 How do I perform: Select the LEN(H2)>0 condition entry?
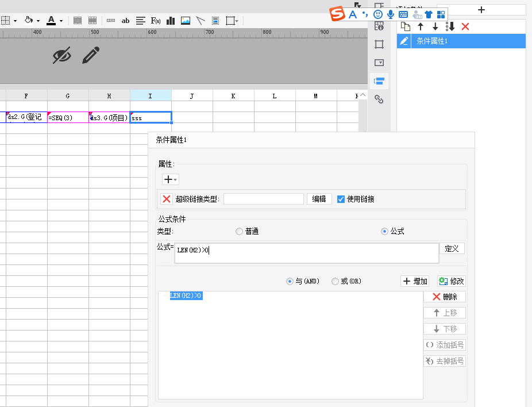click(186, 295)
